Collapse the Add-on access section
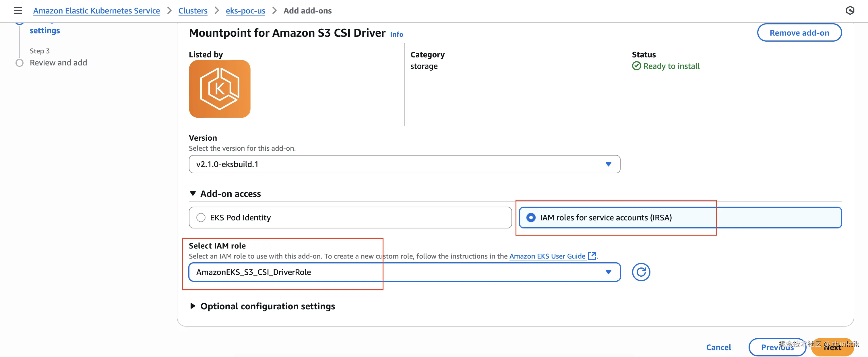The width and height of the screenshot is (868, 357). click(193, 194)
